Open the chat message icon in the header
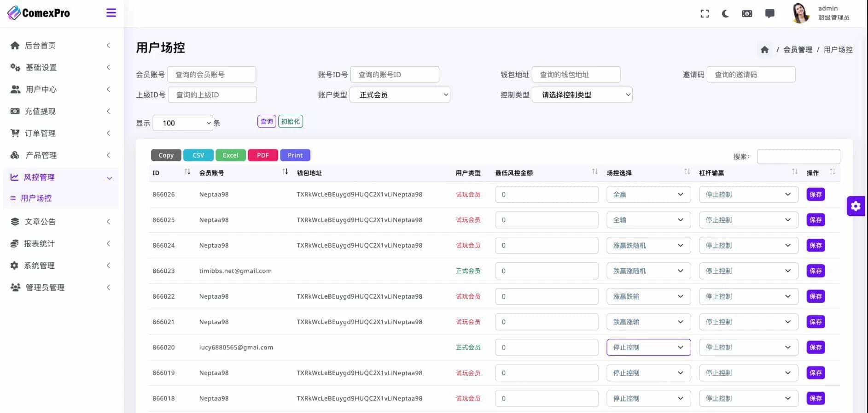 [x=769, y=14]
